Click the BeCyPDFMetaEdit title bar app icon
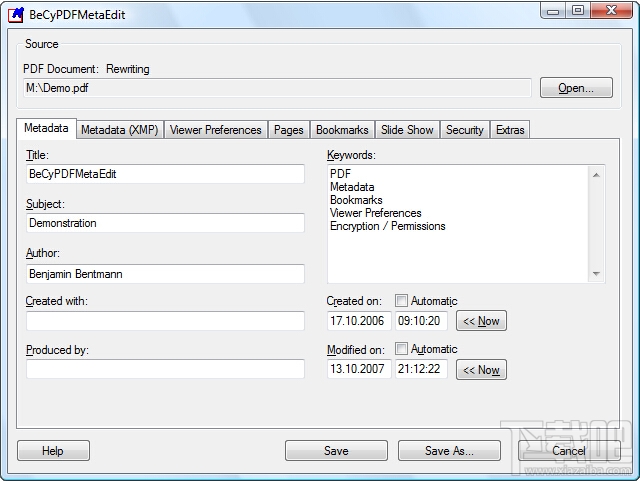Screen dimensions: 640x481 click(16, 14)
